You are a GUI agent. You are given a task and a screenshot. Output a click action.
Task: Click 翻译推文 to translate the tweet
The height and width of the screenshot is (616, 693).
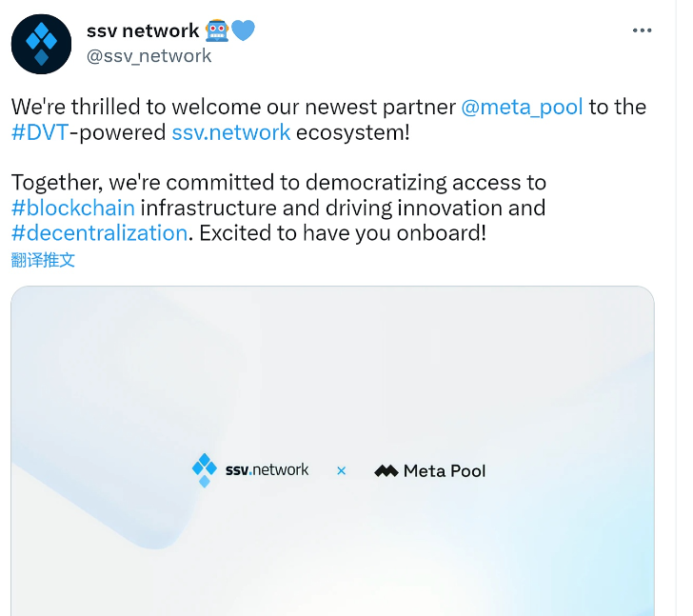tap(43, 260)
